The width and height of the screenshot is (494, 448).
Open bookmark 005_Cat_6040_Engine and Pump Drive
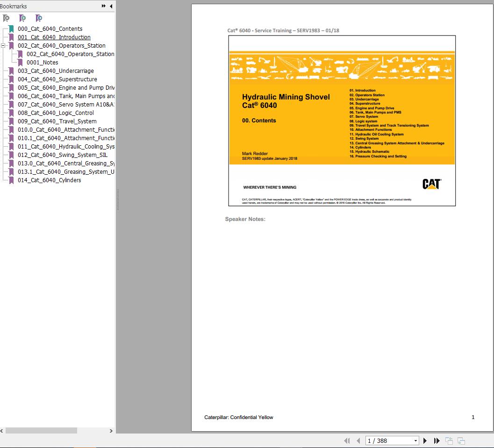tap(66, 87)
